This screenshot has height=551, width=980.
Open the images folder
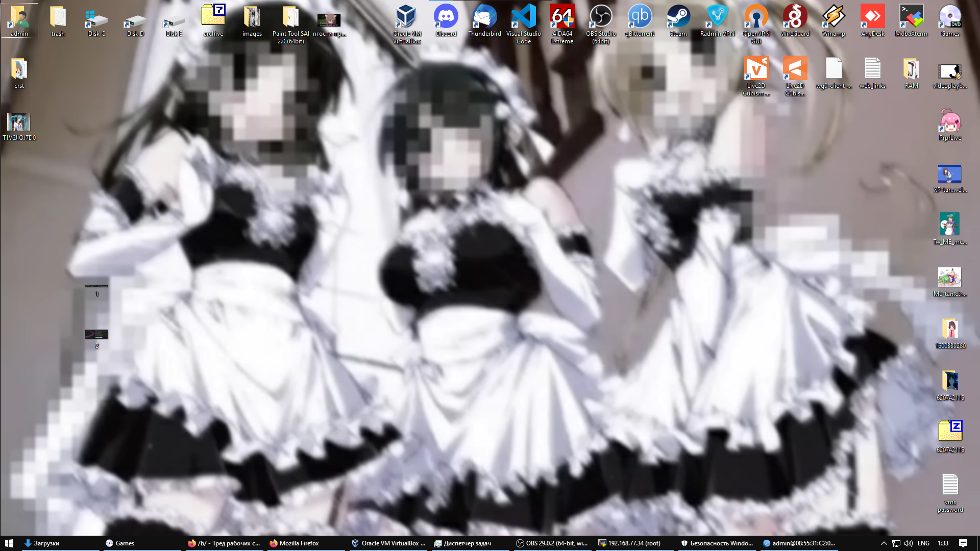(252, 20)
